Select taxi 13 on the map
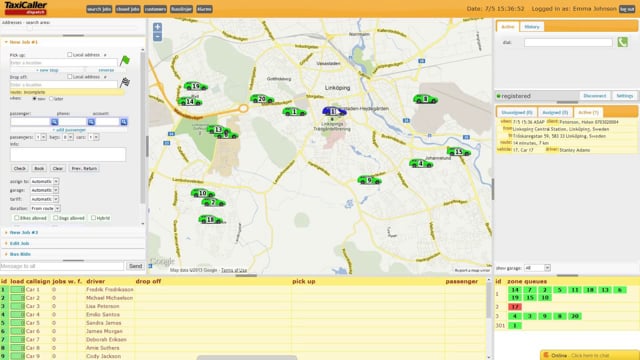Viewport: 640px width, 360px height. 217,130
